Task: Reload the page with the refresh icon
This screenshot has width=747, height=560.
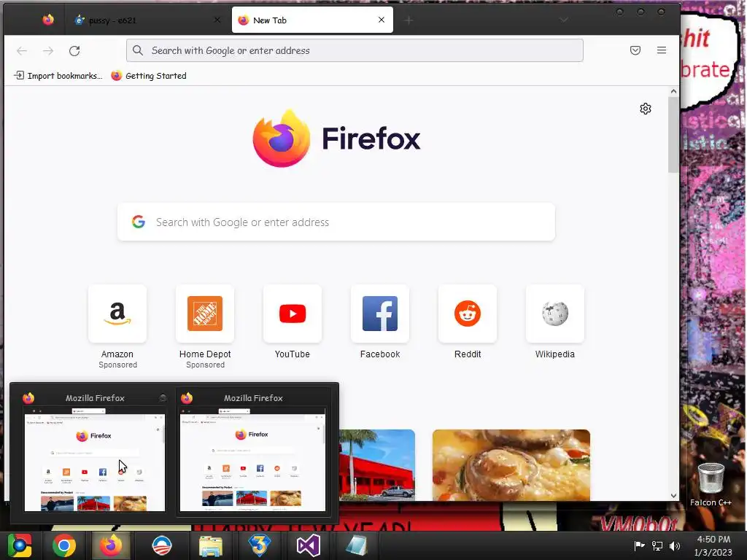Action: (74, 50)
